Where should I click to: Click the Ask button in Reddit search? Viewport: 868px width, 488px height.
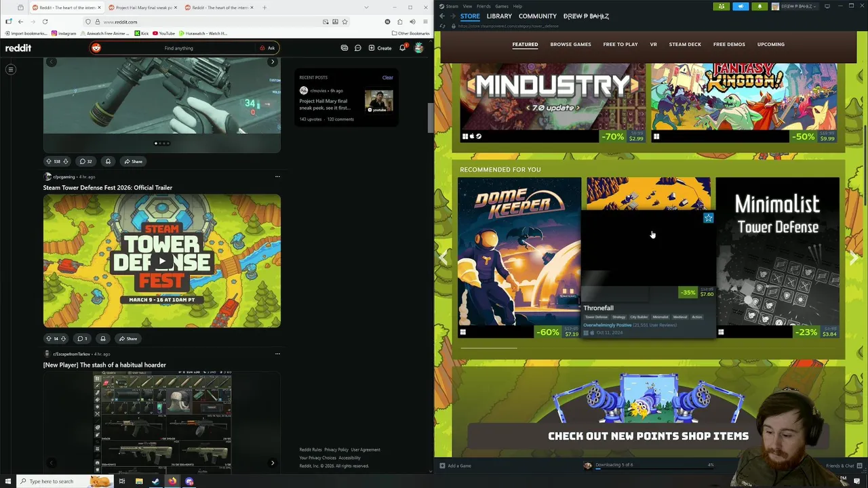[267, 48]
